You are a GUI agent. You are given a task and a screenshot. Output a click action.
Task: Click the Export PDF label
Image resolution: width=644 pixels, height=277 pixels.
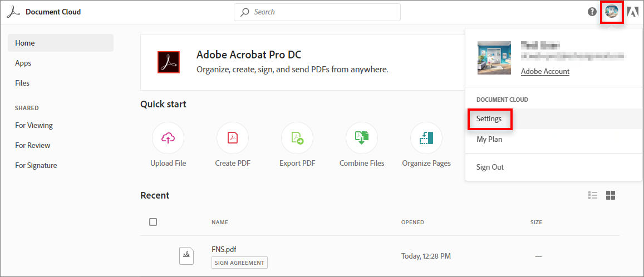click(297, 164)
